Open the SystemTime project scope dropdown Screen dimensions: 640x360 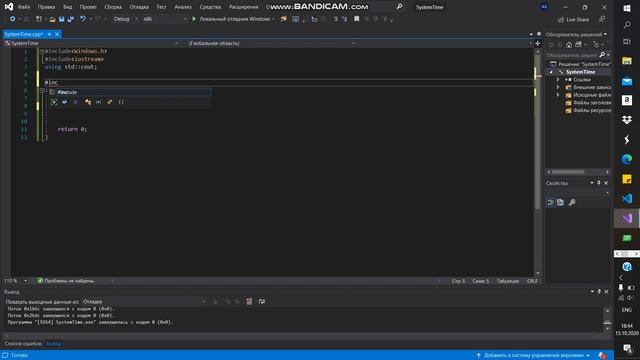tap(92, 43)
